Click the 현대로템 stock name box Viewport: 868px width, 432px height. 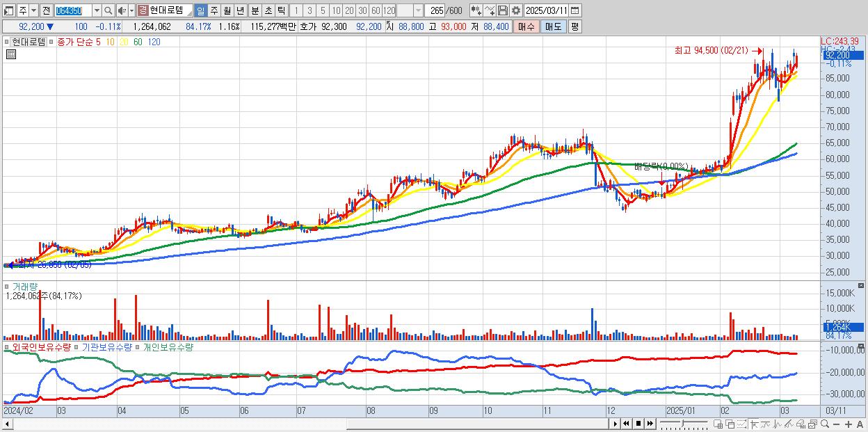[x=170, y=10]
